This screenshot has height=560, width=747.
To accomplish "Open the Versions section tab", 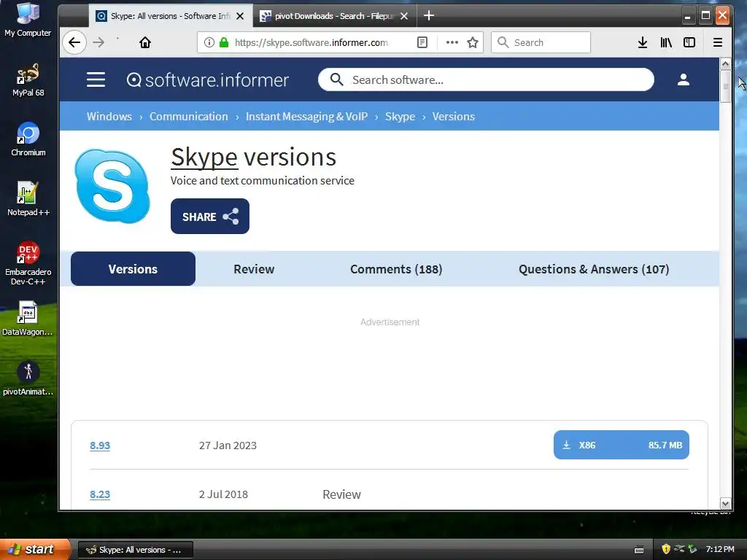I will click(x=133, y=269).
